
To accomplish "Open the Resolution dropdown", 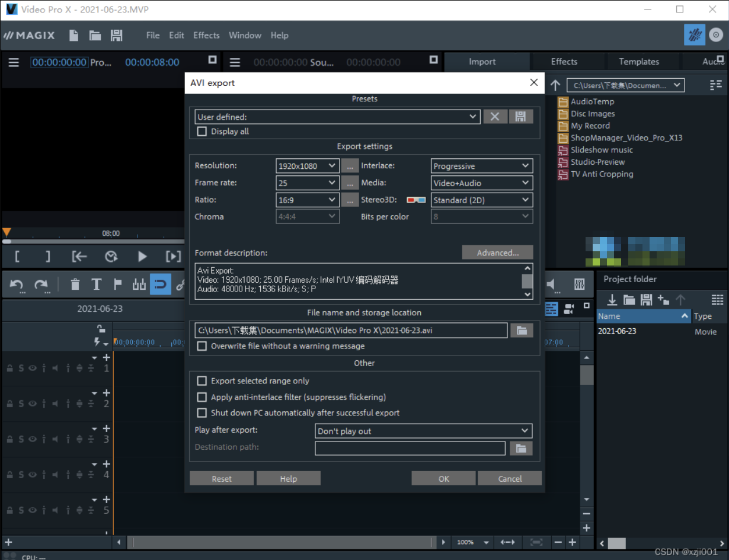I will click(x=308, y=166).
